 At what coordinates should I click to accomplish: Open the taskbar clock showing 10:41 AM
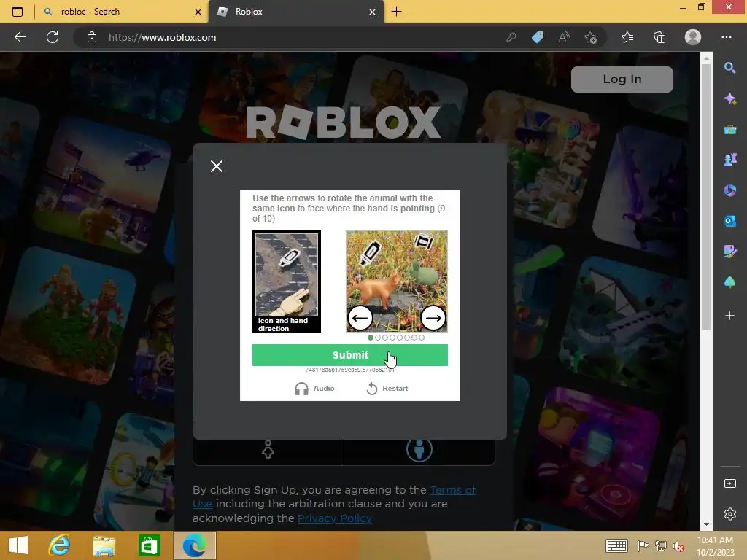point(715,546)
